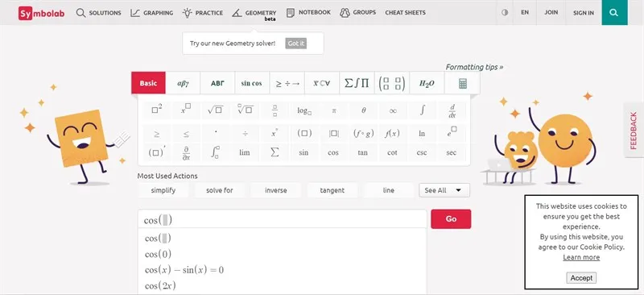Click the red Go button
Viewport: 644px width, 295px height.
tap(451, 219)
